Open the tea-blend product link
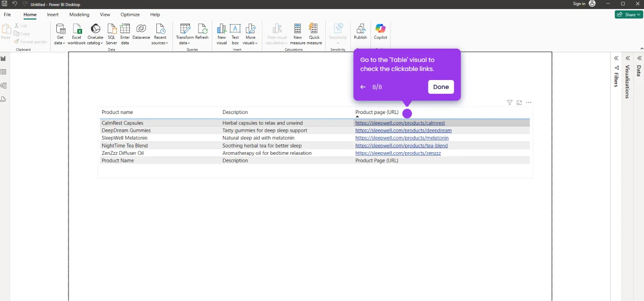 point(401,145)
